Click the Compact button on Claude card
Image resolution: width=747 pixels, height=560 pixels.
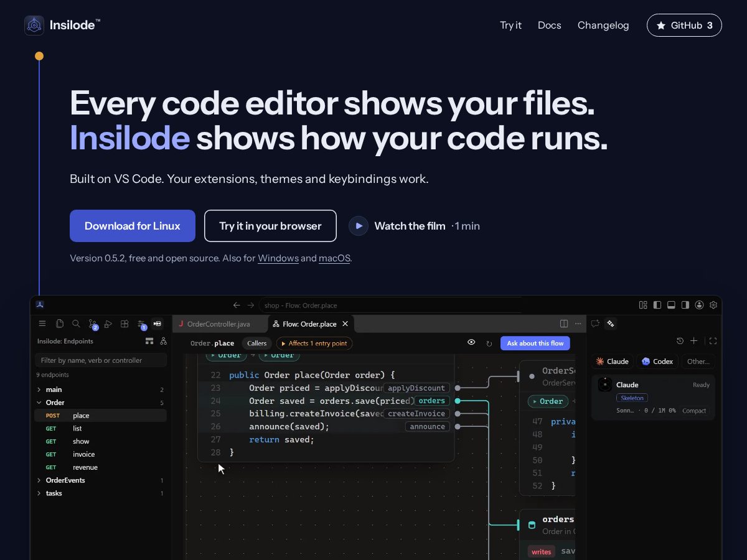pos(694,411)
